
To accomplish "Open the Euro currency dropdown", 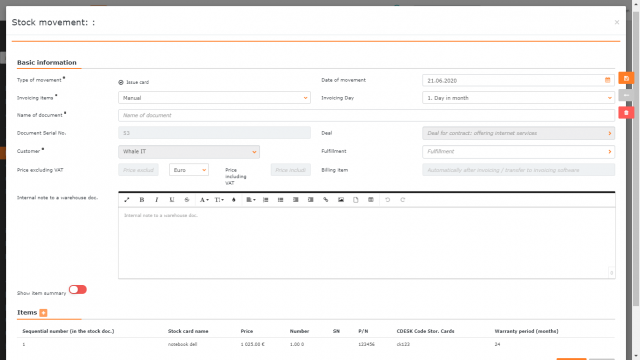I will click(x=189, y=170).
